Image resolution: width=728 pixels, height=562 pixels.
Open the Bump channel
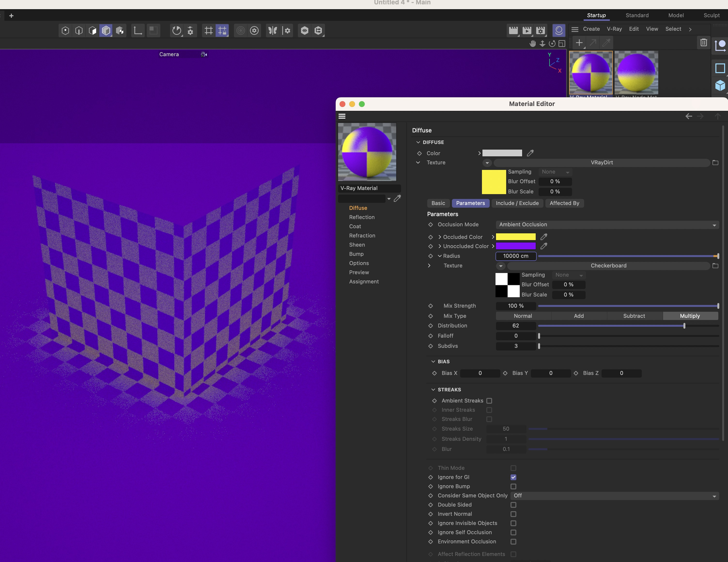coord(356,254)
